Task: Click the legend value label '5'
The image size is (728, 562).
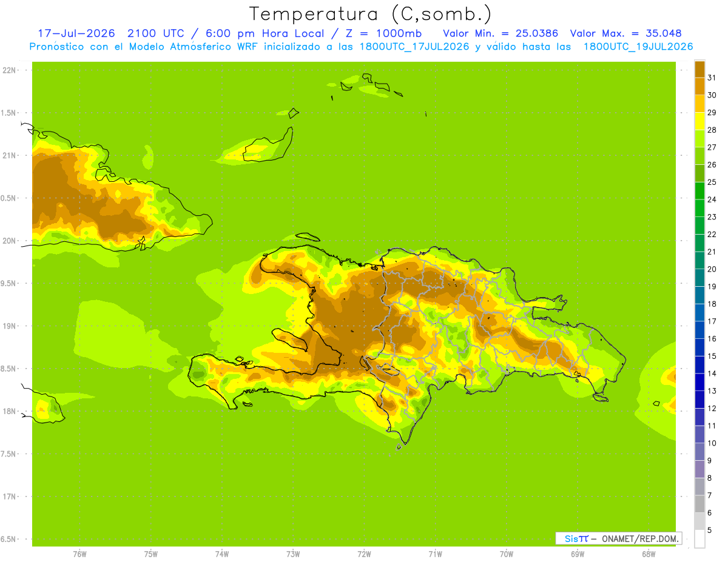Action: pos(710,530)
